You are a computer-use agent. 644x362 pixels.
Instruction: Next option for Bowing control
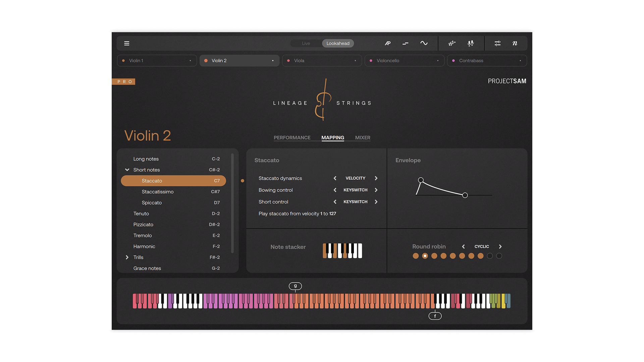tap(376, 190)
